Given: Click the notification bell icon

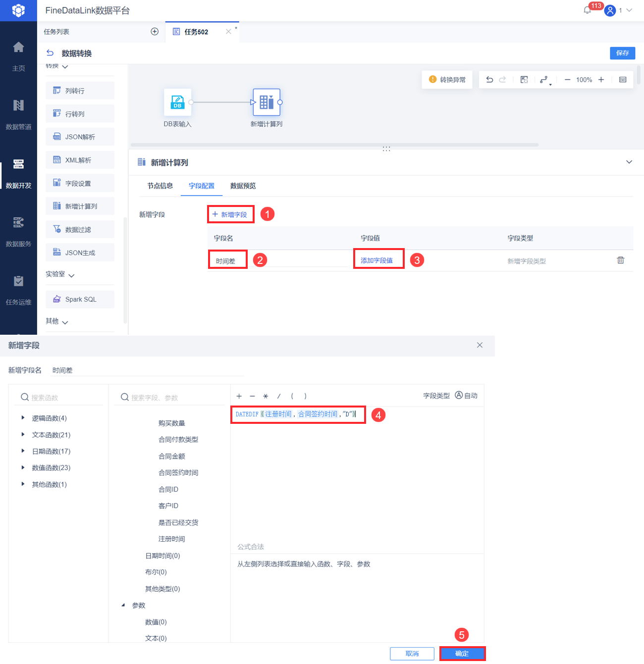Looking at the screenshot, I should 587,10.
